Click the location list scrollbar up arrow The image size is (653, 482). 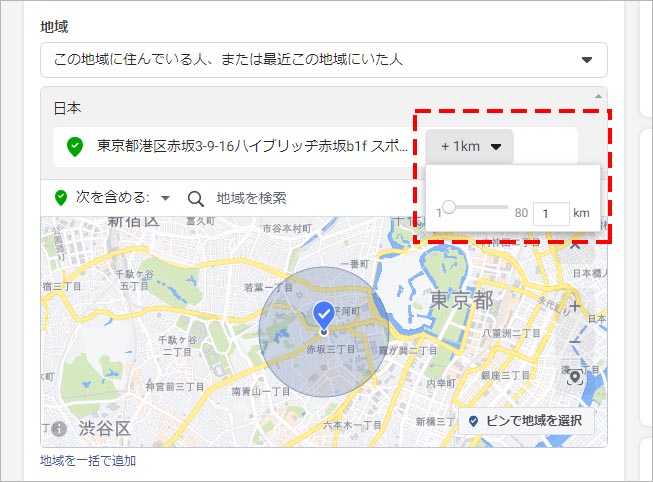[x=600, y=95]
